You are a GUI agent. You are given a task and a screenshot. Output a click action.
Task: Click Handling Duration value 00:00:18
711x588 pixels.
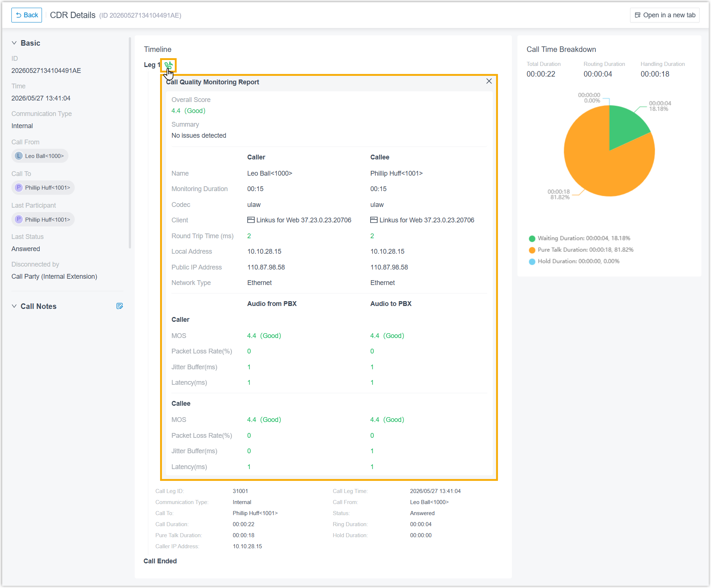point(655,74)
